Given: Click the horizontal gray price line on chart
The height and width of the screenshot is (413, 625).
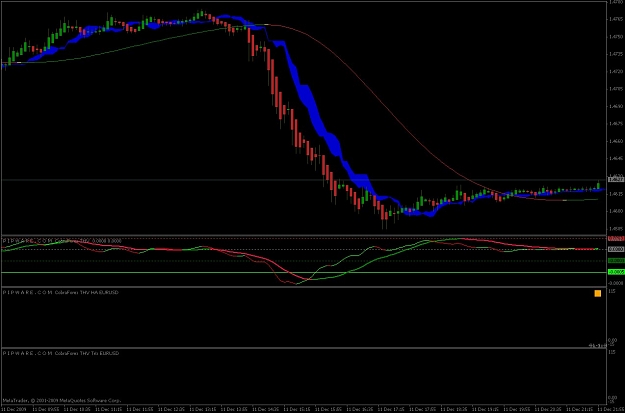Looking at the screenshot, I should click(303, 180).
